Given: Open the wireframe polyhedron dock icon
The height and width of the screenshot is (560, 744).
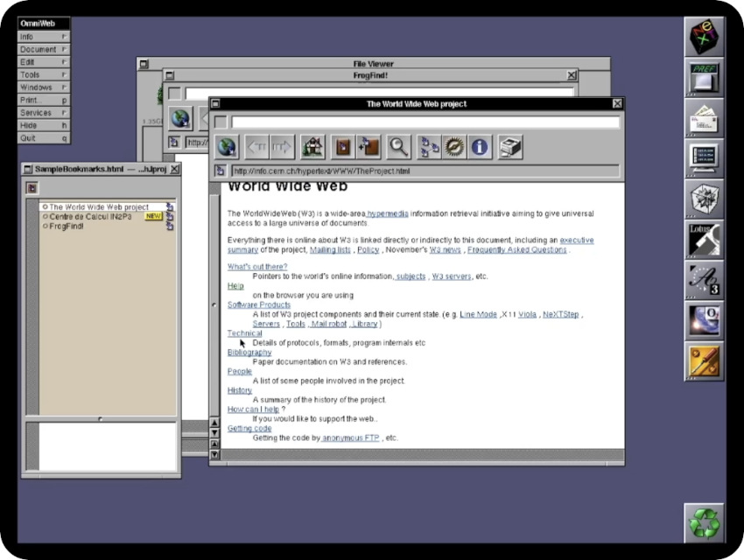Looking at the screenshot, I should [704, 199].
